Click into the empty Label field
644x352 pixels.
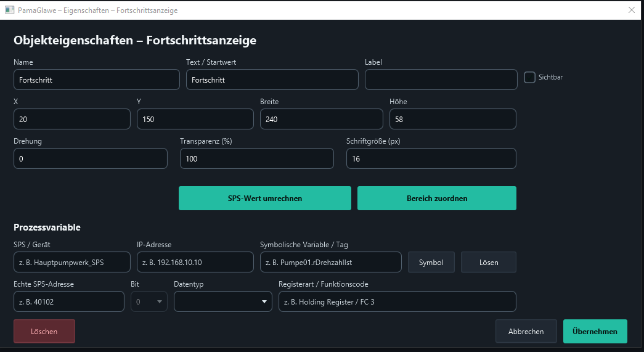click(x=441, y=80)
